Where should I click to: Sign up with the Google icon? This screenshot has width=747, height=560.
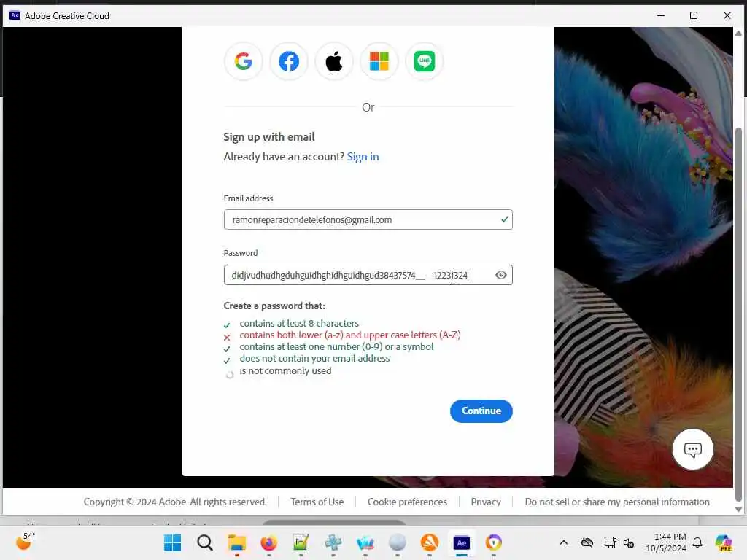(x=243, y=61)
